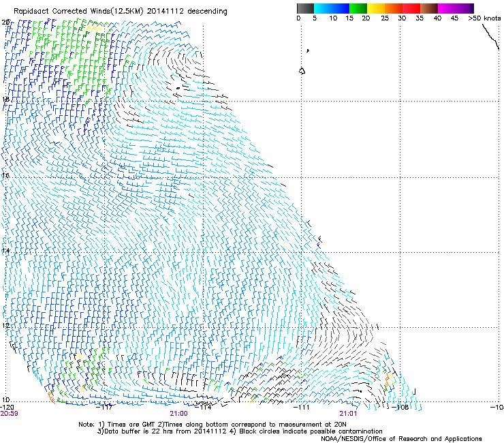Click the purple "21:01" time stamp
Viewport: 504px width, 443px height.
click(x=348, y=414)
